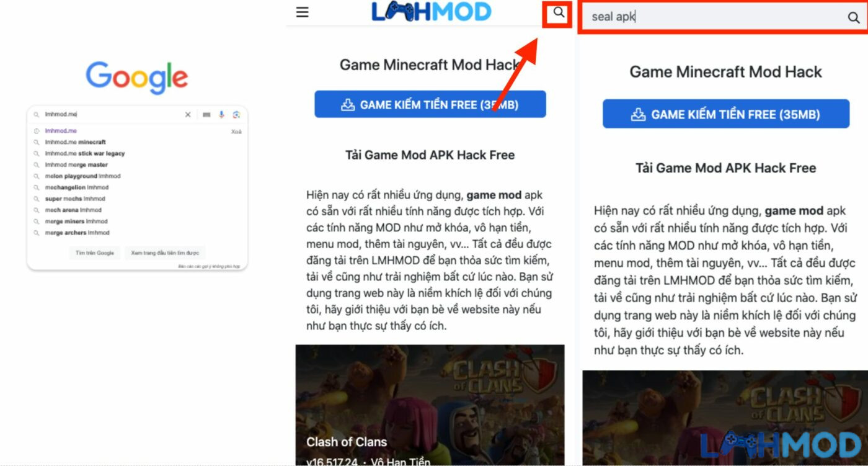Focus the 'seal apk' search input field
This screenshot has height=466, width=868.
click(x=713, y=17)
